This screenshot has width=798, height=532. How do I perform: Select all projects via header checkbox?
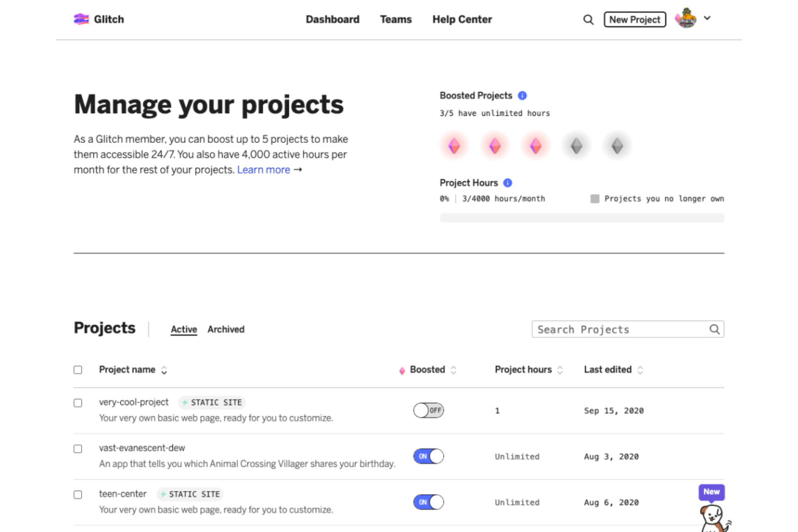pyautogui.click(x=78, y=370)
